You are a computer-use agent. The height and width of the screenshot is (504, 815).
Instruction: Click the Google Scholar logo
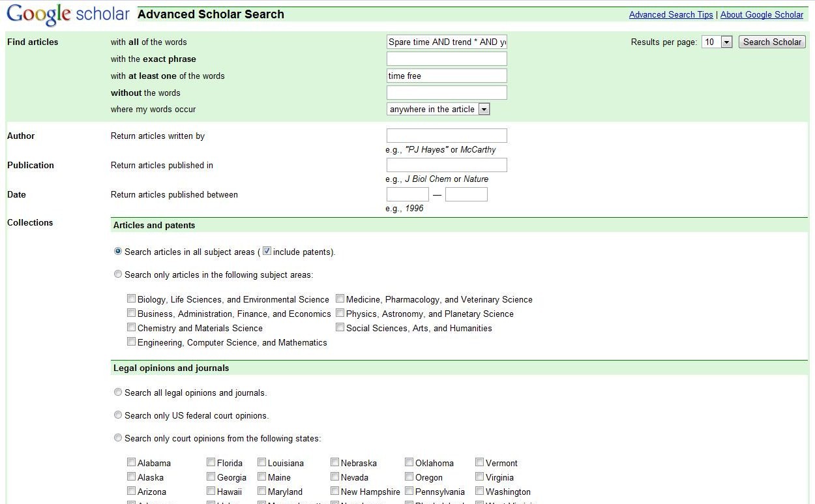point(68,14)
